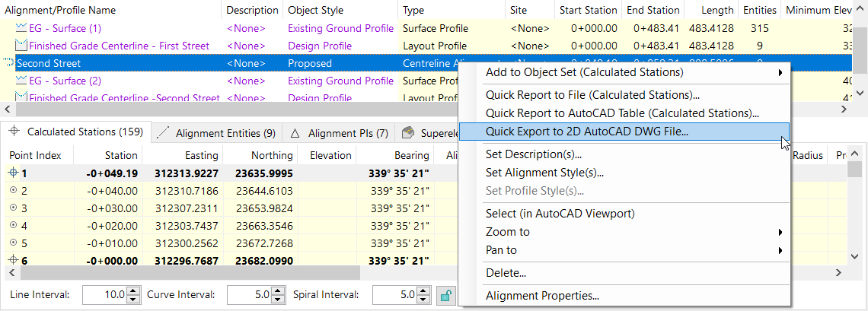868x311 pixels.
Task: Click the EG - Surface (1) profile icon
Action: tap(21, 28)
